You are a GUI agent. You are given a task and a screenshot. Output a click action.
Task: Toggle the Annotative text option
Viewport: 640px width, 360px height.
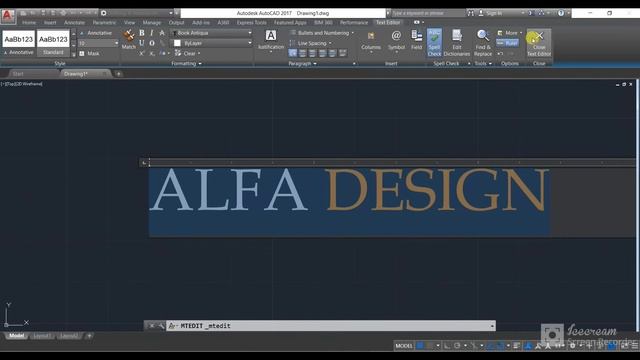[96, 33]
